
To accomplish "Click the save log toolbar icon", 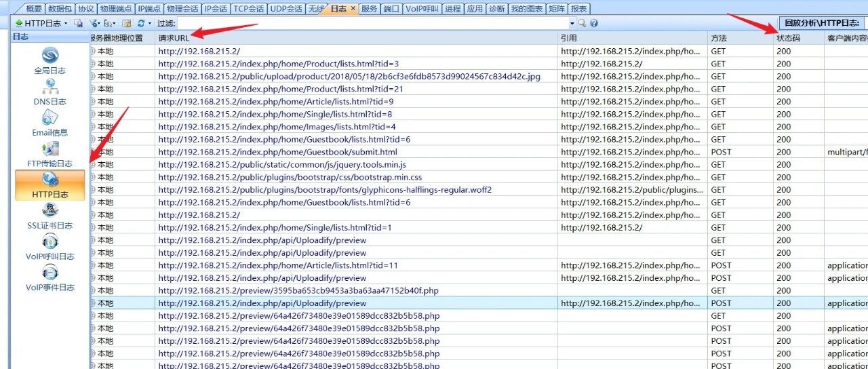I will [79, 23].
